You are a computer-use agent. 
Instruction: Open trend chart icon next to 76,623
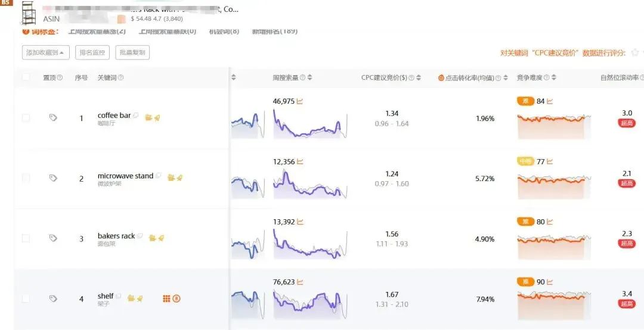tap(300, 282)
